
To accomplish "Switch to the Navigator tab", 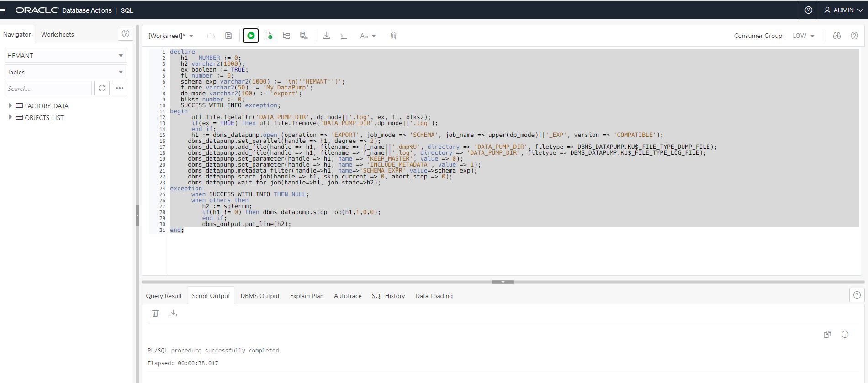I will (x=17, y=34).
